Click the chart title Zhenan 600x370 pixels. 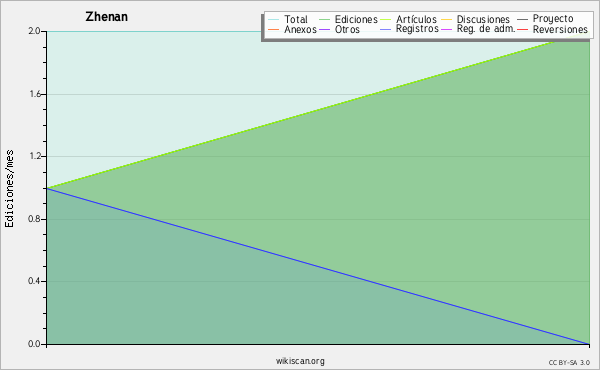pyautogui.click(x=106, y=17)
